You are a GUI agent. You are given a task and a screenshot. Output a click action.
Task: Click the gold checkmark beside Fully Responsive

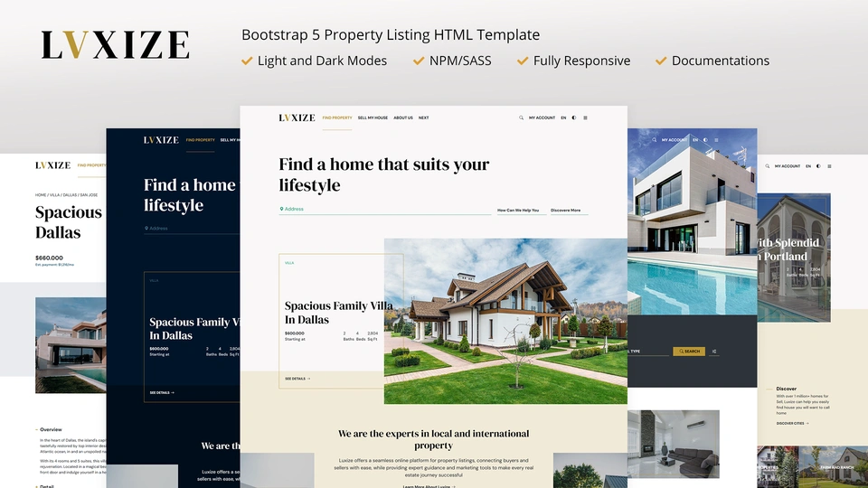click(523, 61)
